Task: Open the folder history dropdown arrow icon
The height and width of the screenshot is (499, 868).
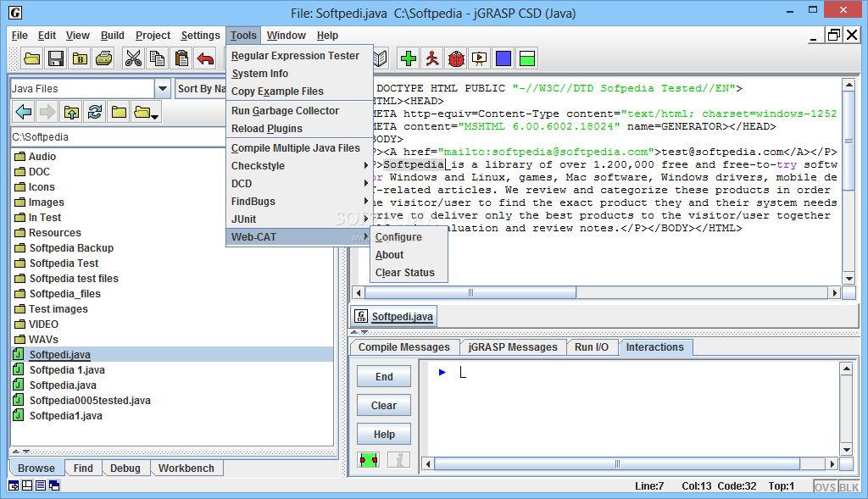Action: coord(147,113)
